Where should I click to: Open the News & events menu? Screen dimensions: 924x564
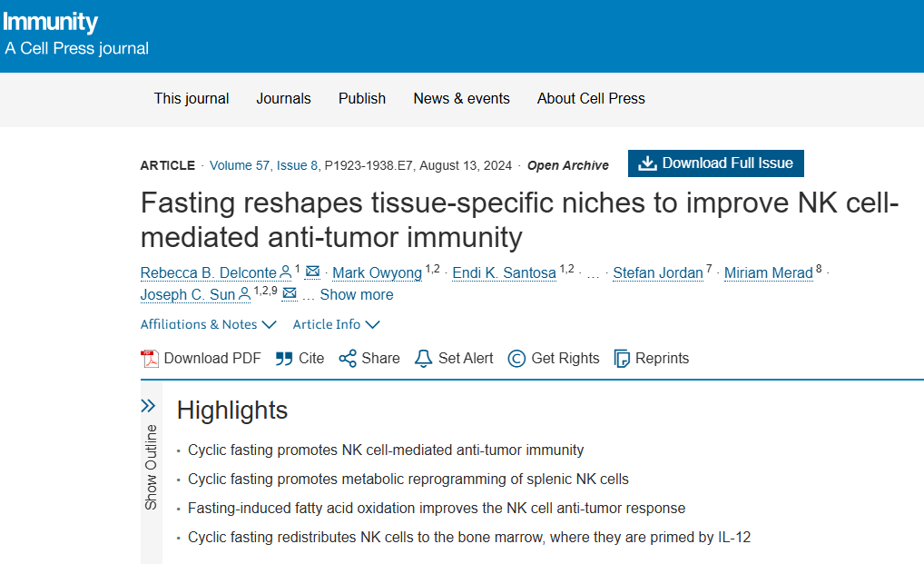(x=461, y=99)
